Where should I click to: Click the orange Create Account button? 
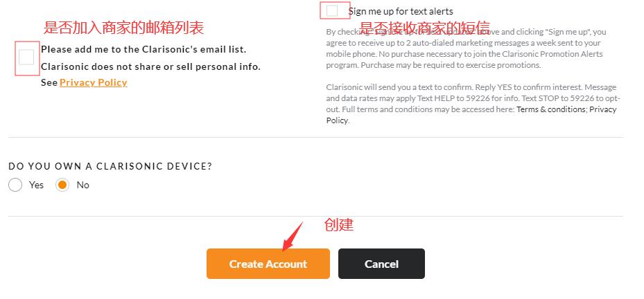click(268, 264)
